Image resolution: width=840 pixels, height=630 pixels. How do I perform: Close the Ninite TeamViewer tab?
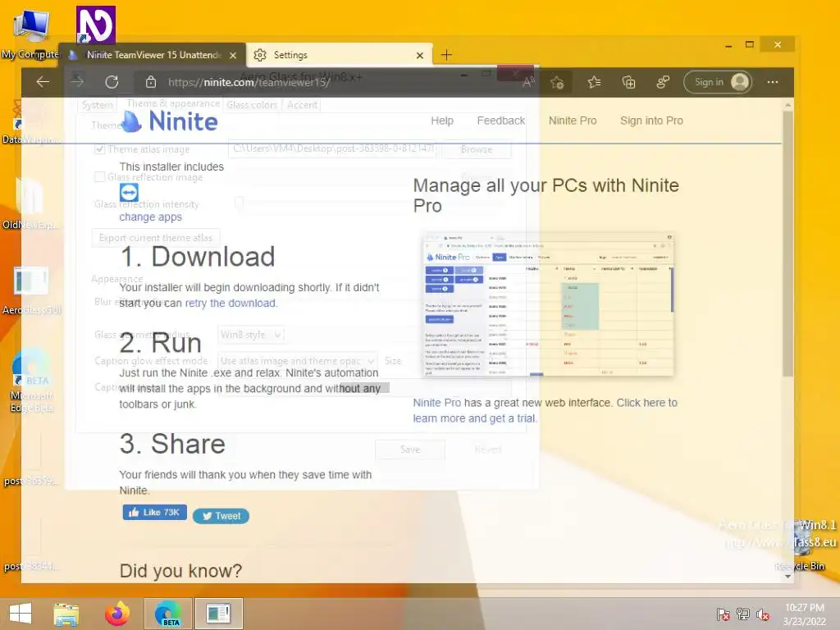[x=233, y=55]
